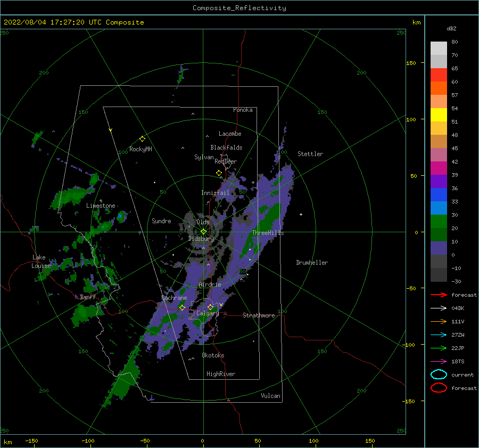The image size is (479, 448).
Task: Click the Vulcan label
Action: (x=270, y=396)
